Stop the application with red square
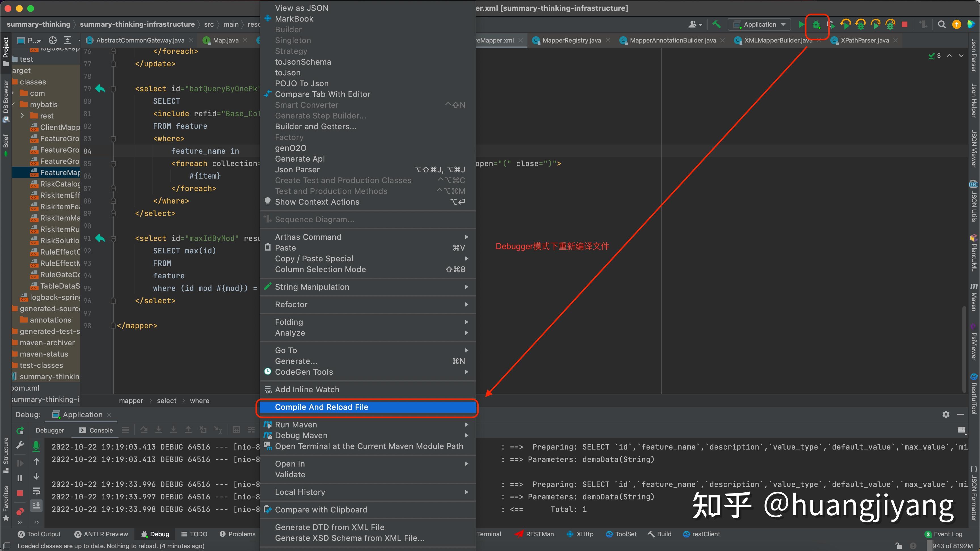The image size is (980, 551). 905,25
